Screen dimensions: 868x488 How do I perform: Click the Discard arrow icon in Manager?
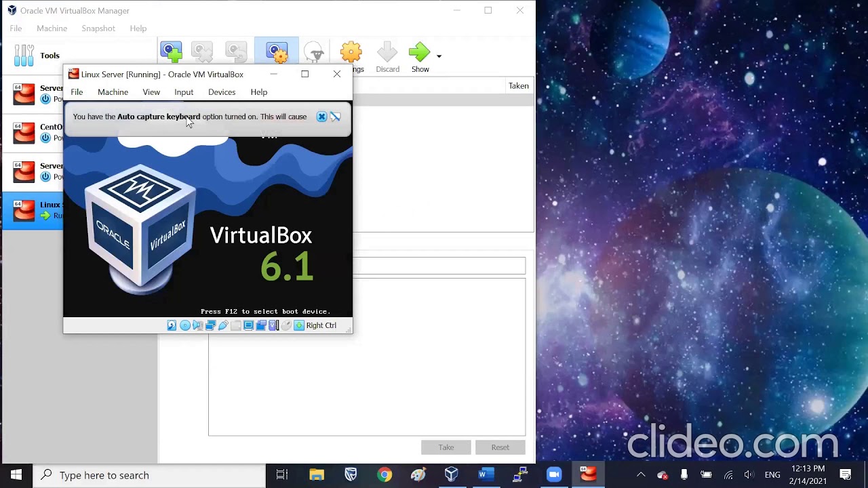pos(387,52)
